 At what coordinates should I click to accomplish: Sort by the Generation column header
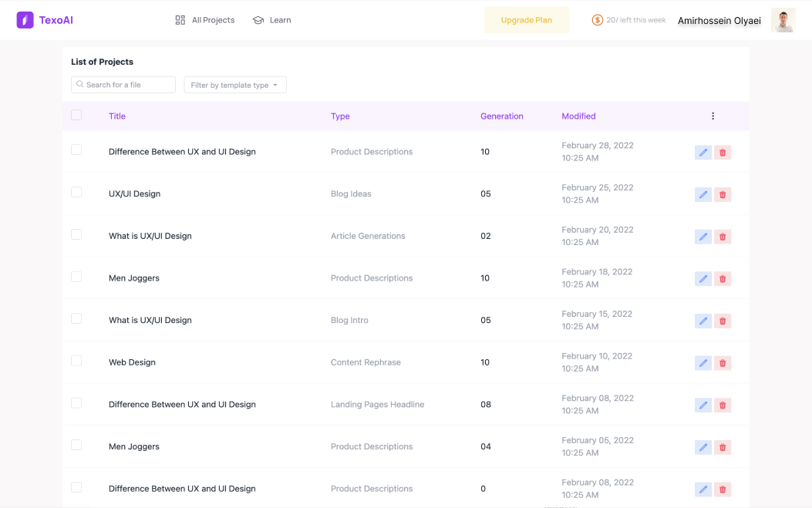502,116
